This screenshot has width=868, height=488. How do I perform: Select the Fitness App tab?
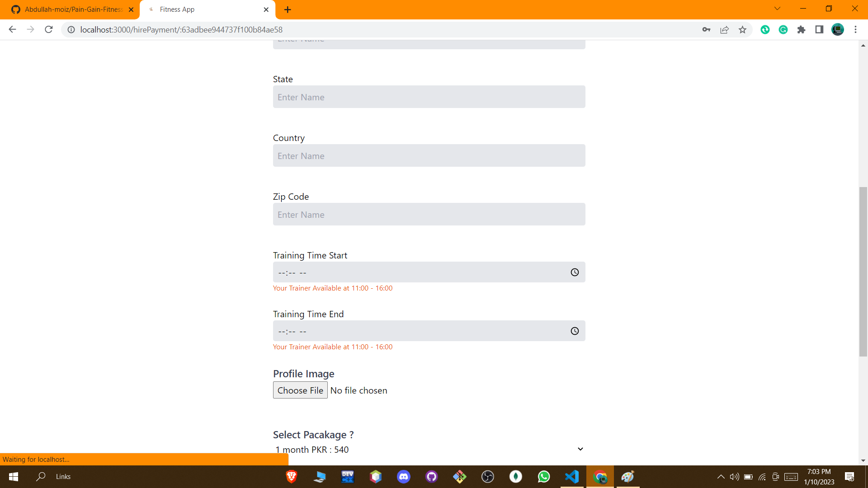click(x=207, y=9)
